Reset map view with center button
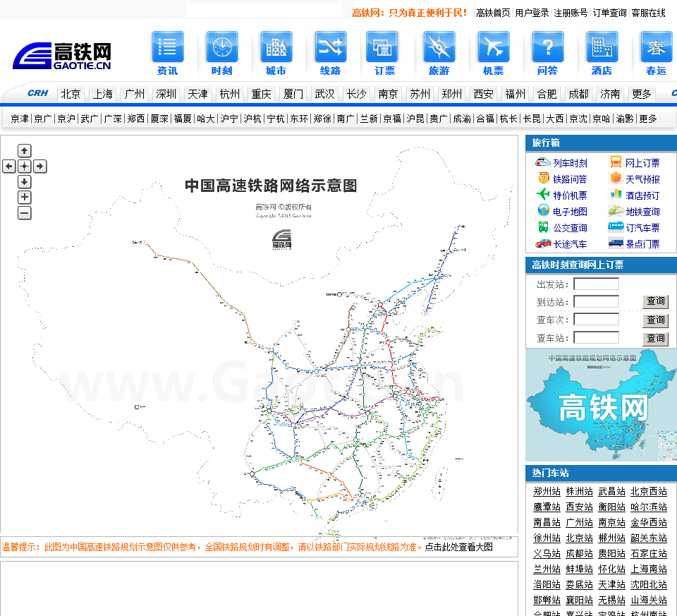The height and width of the screenshot is (616, 677). 25,167
